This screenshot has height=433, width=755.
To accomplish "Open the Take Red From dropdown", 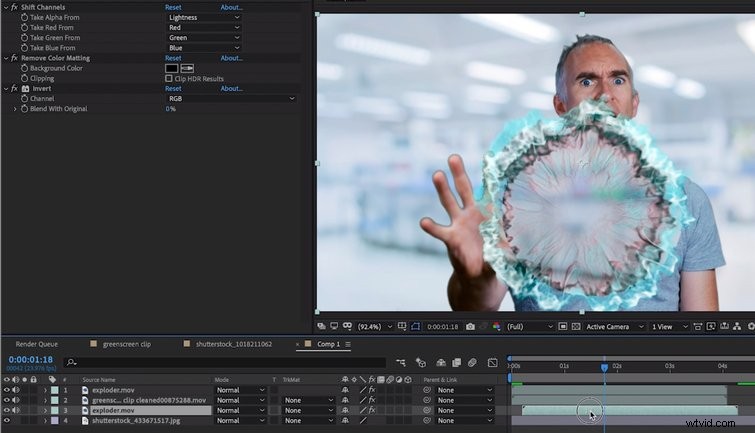I will pos(204,27).
